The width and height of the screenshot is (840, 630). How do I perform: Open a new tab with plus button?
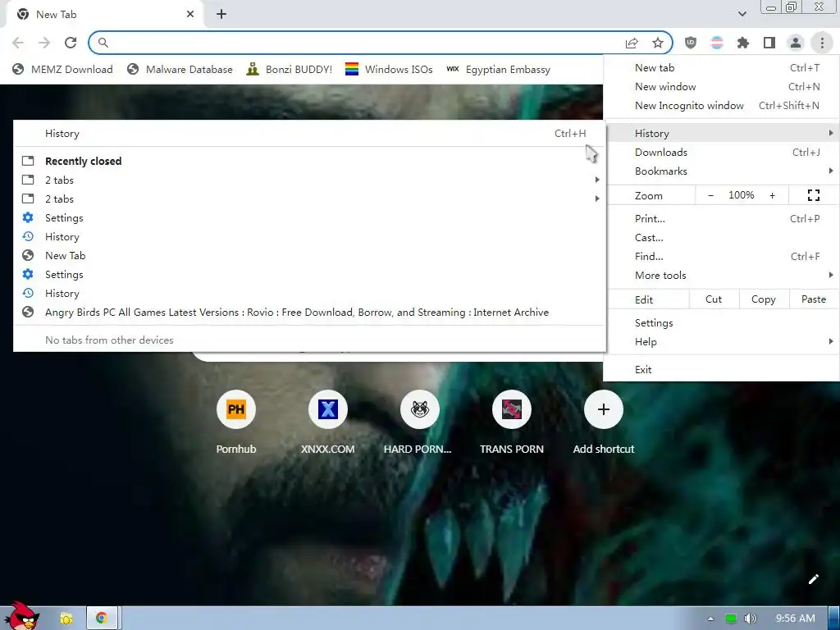pos(221,15)
